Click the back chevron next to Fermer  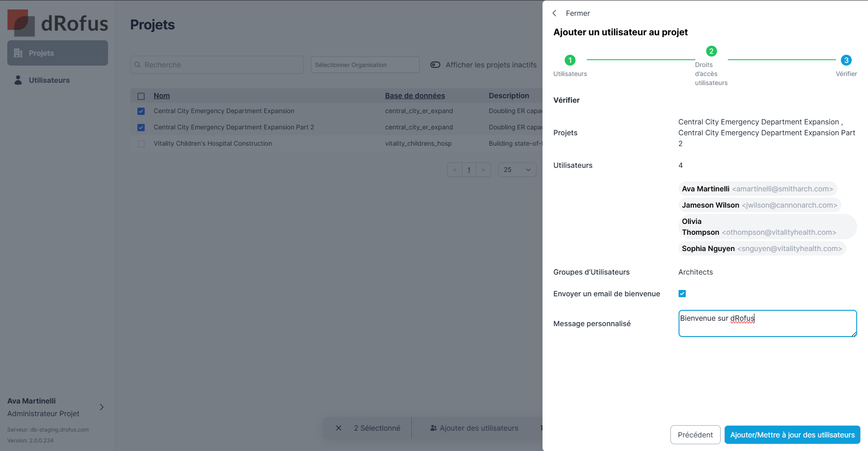pyautogui.click(x=554, y=13)
